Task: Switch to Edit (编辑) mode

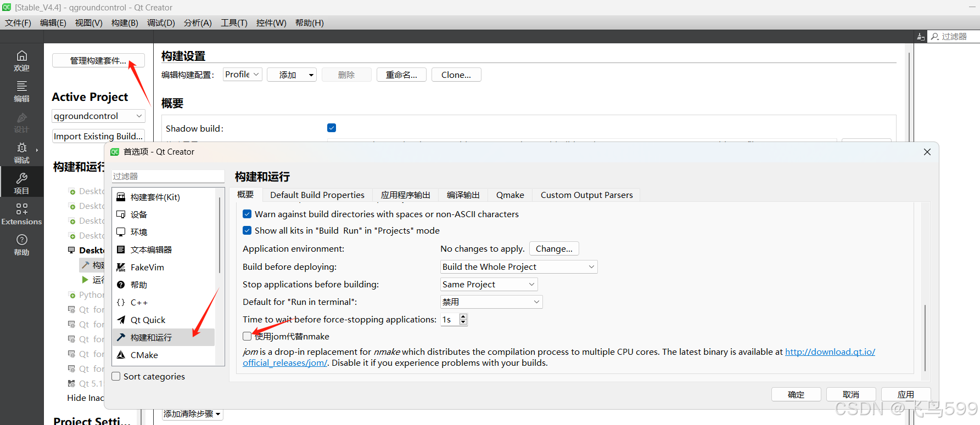Action: [21, 91]
